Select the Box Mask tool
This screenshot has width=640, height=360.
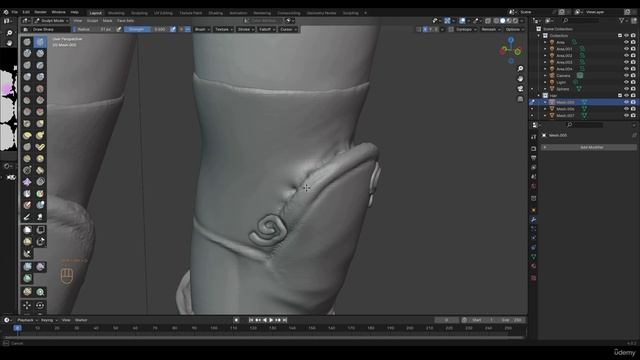27,230
